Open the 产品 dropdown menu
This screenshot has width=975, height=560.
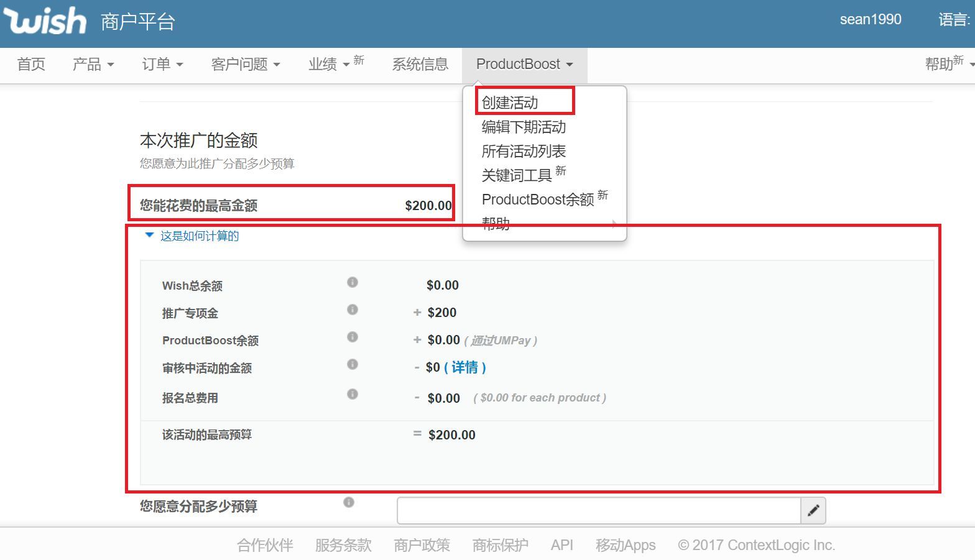(93, 64)
